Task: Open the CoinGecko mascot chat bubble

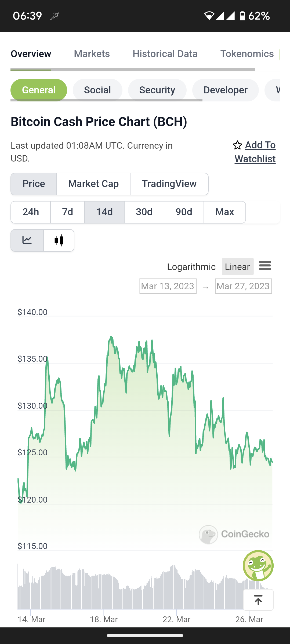Action: tap(258, 565)
